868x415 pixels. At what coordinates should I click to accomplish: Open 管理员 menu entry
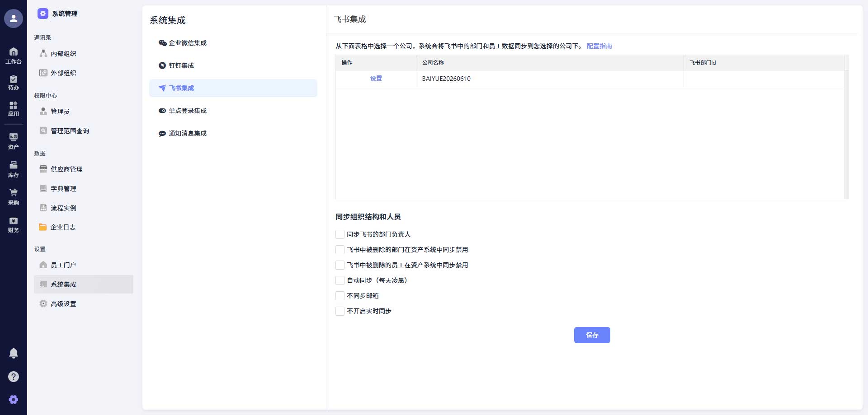84,112
